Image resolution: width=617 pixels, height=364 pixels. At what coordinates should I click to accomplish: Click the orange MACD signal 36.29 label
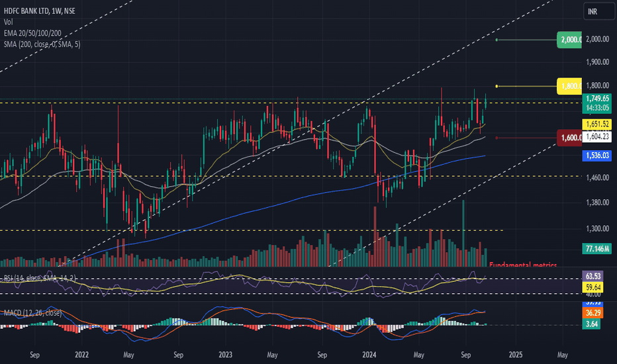click(593, 313)
